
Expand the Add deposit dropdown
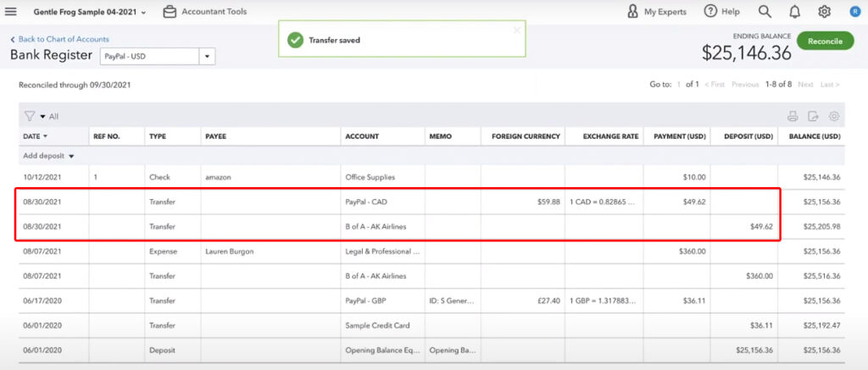pyautogui.click(x=48, y=156)
